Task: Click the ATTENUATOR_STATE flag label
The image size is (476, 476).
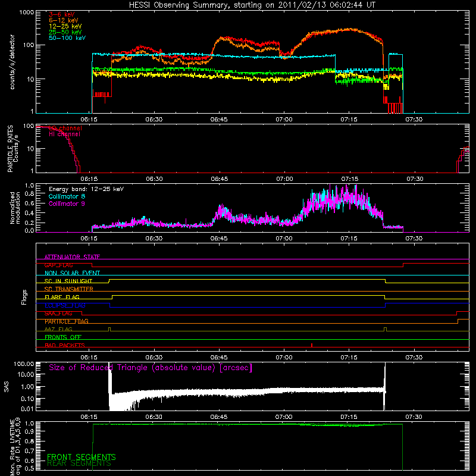Action: (x=72, y=257)
